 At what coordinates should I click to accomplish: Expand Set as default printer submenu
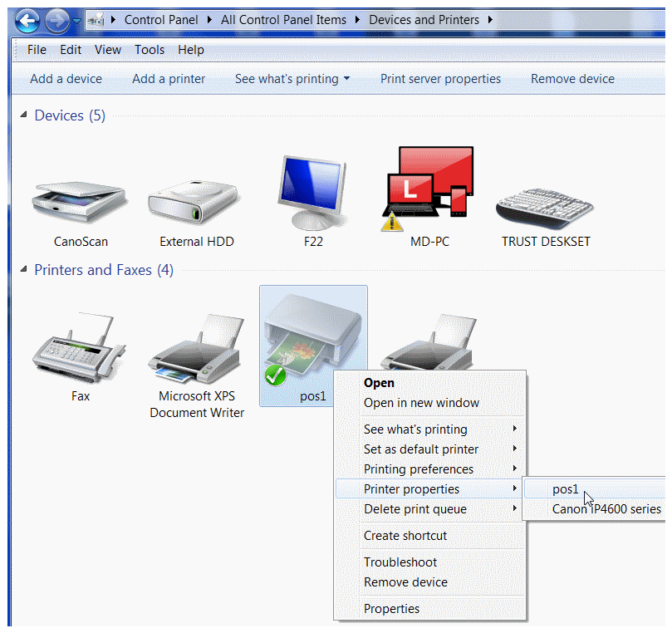click(x=429, y=449)
